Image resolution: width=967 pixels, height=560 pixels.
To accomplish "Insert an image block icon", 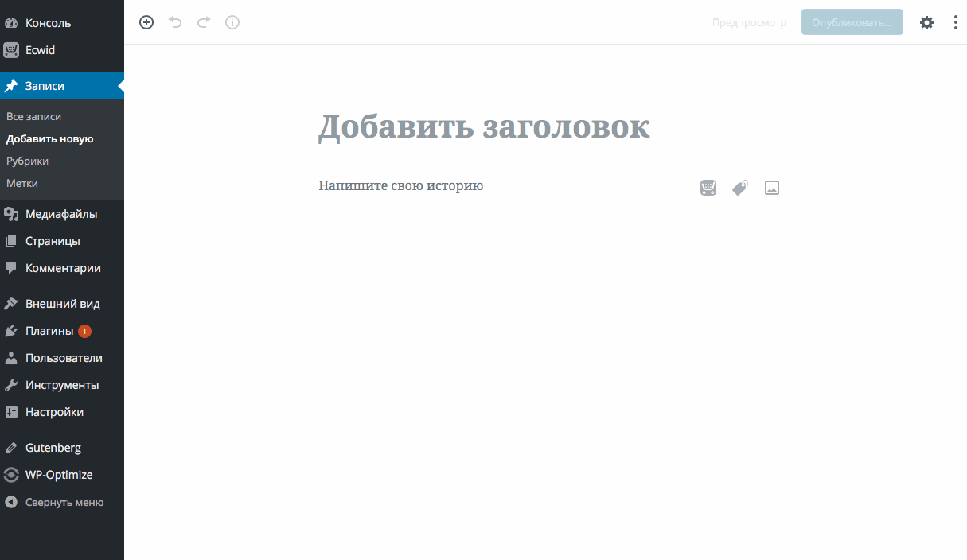I will tap(771, 188).
